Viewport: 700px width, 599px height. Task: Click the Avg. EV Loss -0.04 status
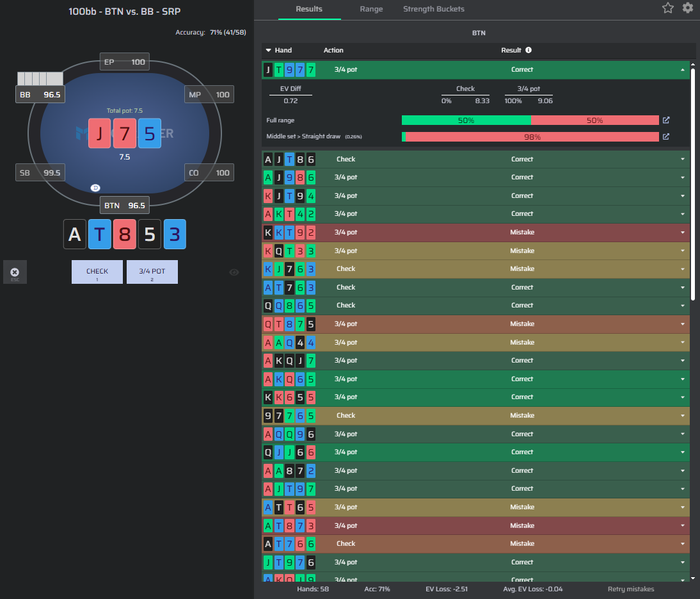pos(533,589)
